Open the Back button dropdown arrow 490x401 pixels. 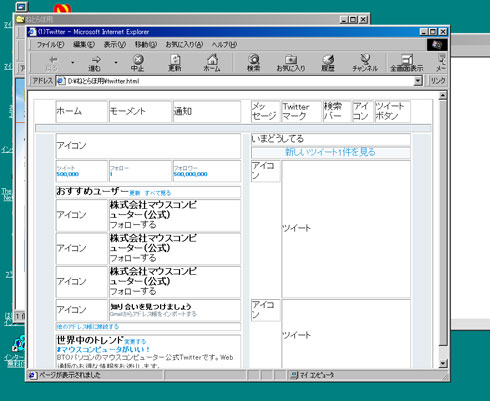(x=73, y=63)
